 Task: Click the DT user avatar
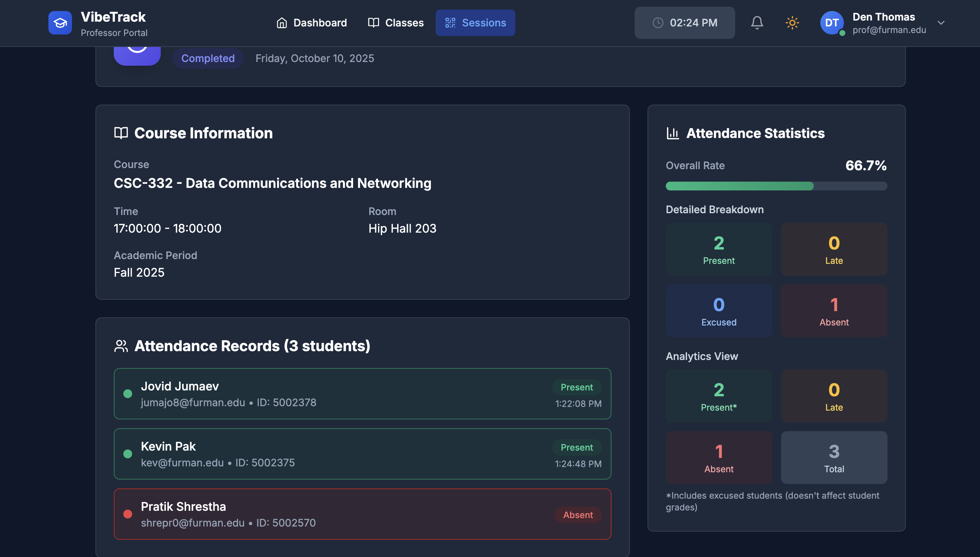[831, 23]
